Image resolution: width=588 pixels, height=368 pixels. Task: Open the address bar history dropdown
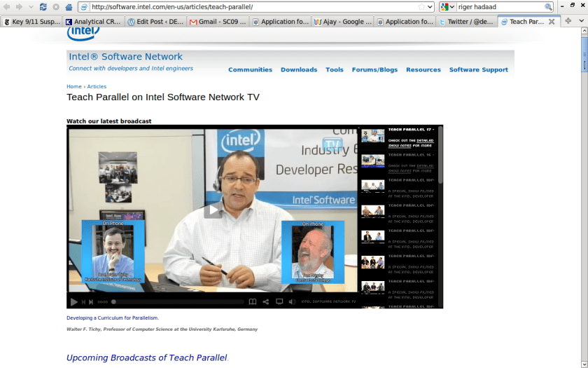(430, 7)
